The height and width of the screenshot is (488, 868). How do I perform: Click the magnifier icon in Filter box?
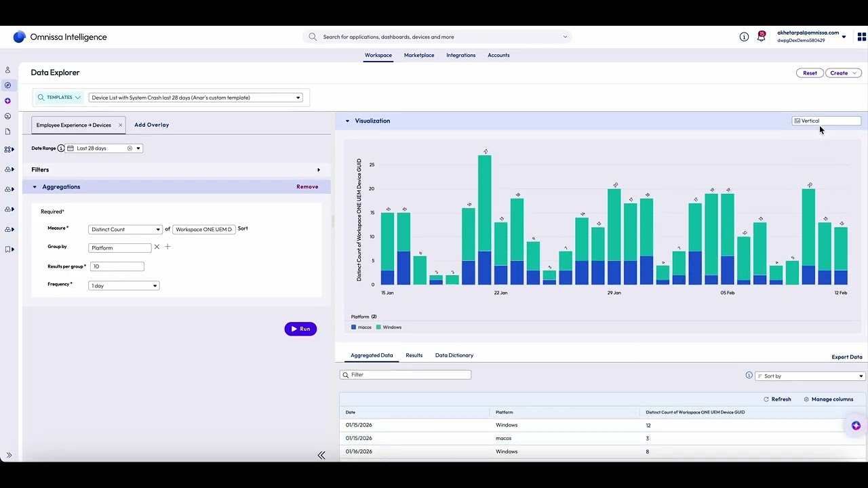tap(346, 375)
